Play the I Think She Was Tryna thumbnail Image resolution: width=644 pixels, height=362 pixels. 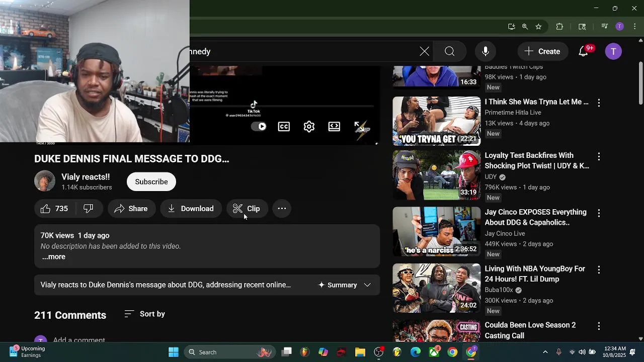437,121
